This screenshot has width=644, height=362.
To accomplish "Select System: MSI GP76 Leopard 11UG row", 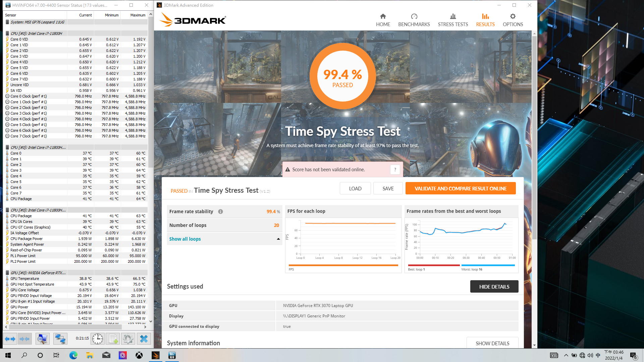I will coord(75,22).
